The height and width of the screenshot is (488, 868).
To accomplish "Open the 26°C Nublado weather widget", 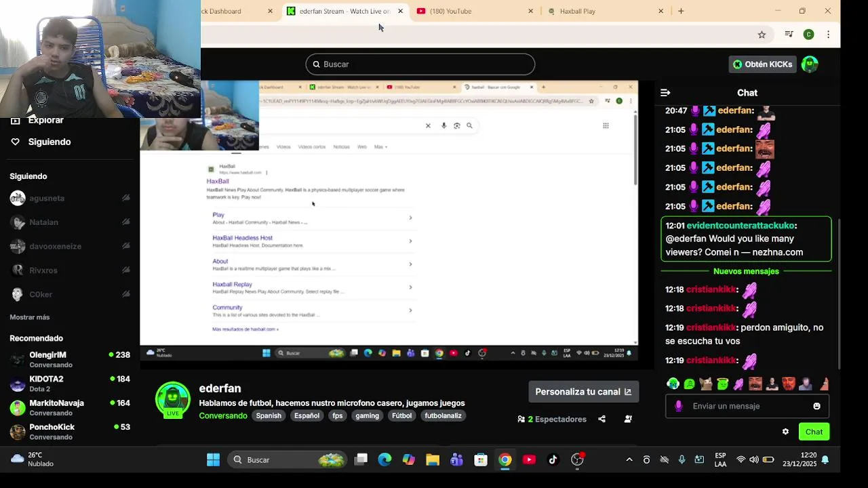I will point(33,460).
